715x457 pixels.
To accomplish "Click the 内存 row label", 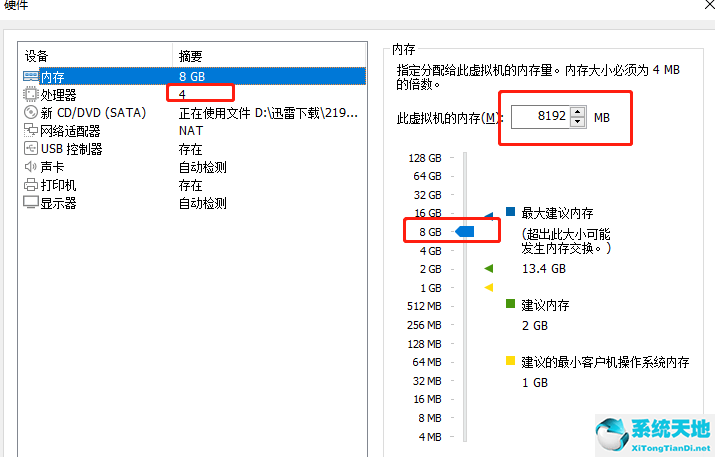I will pos(52,77).
